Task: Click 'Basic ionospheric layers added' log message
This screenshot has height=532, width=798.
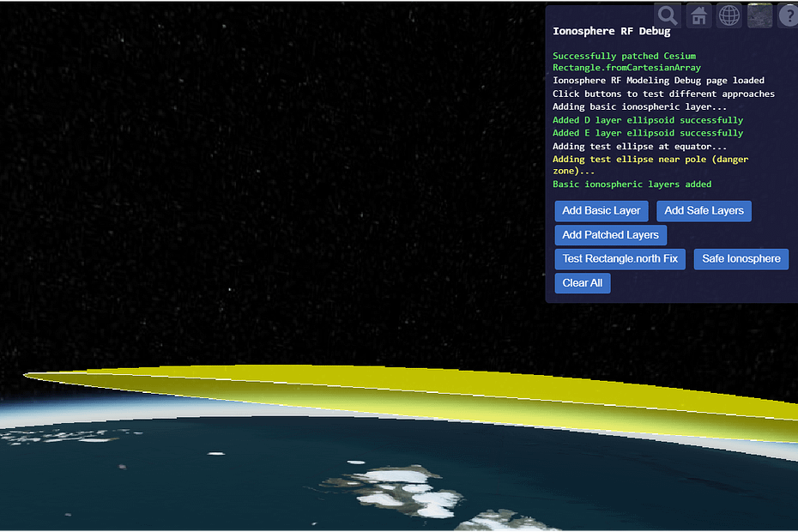Action: pyautogui.click(x=632, y=184)
